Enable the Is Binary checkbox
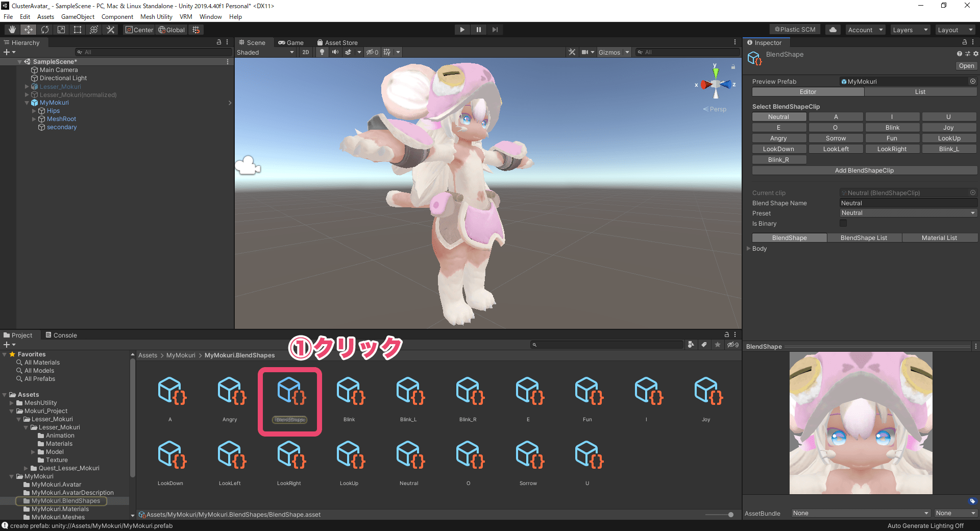Screen dimensions: 980x531 pos(843,223)
